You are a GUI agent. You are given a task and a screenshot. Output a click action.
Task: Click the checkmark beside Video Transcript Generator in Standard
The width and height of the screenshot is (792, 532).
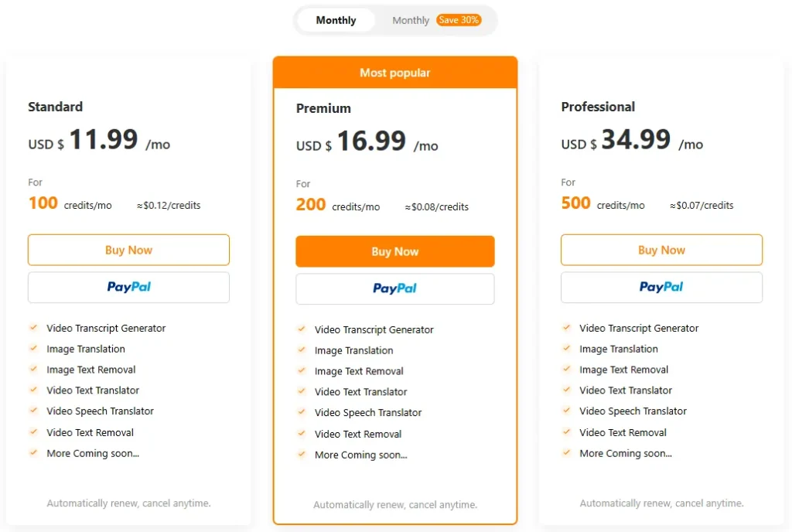tap(32, 328)
